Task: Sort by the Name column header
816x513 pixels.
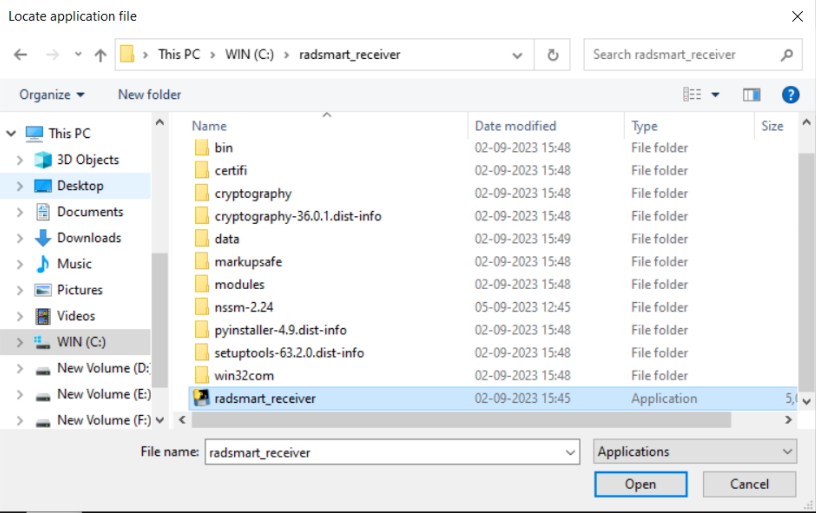Action: 209,126
